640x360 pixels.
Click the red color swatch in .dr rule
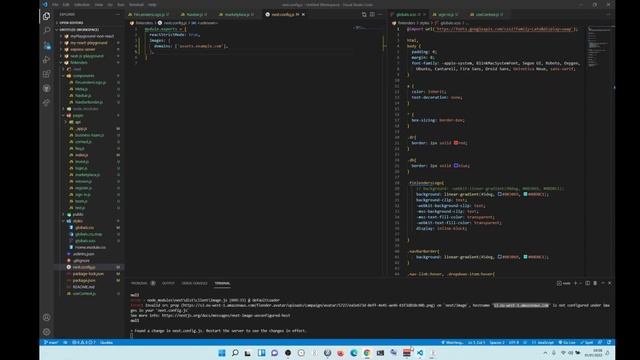pyautogui.click(x=456, y=143)
